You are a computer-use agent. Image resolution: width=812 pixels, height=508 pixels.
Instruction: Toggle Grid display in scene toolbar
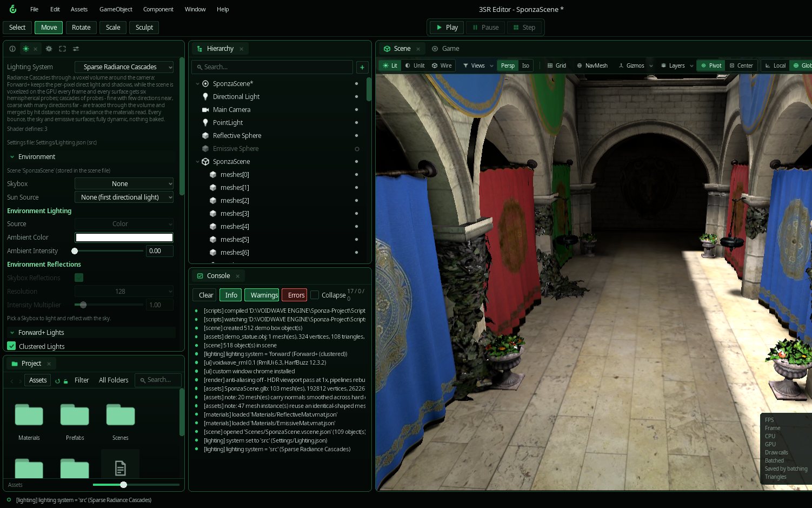point(557,65)
